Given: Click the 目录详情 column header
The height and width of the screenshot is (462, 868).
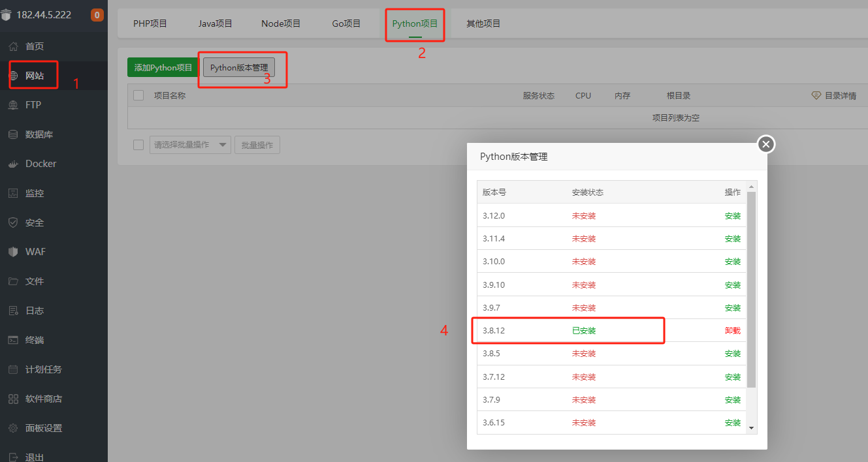Looking at the screenshot, I should 841,95.
